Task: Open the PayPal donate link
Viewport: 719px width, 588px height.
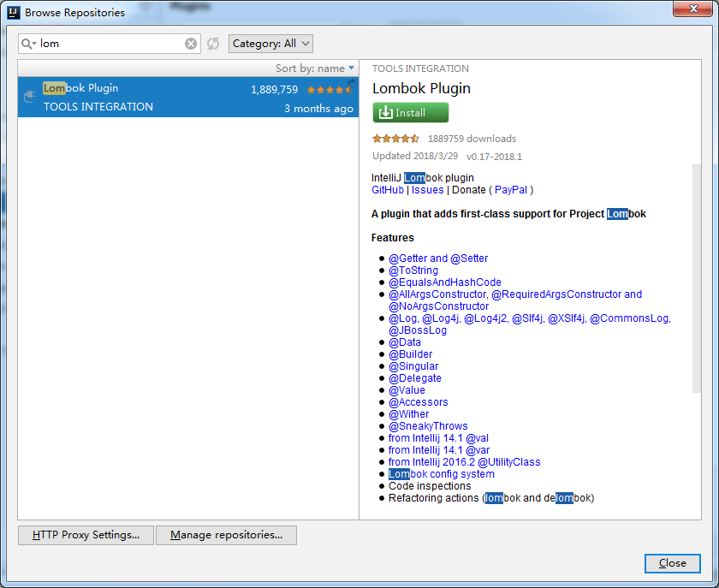Action: point(511,190)
